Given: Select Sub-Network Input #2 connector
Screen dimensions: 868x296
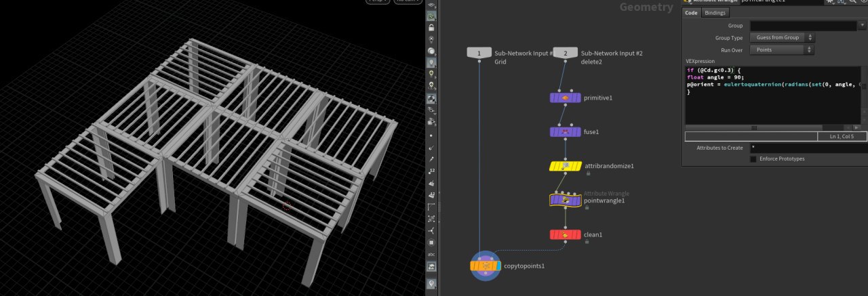Looking at the screenshot, I should point(565,53).
